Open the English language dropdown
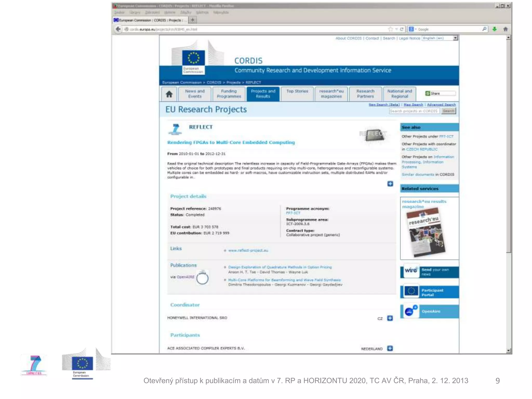 tap(455, 38)
